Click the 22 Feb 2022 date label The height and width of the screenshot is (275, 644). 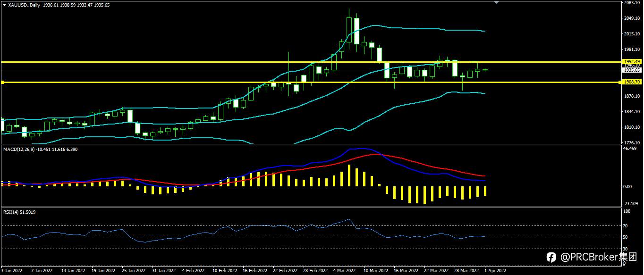point(285,271)
